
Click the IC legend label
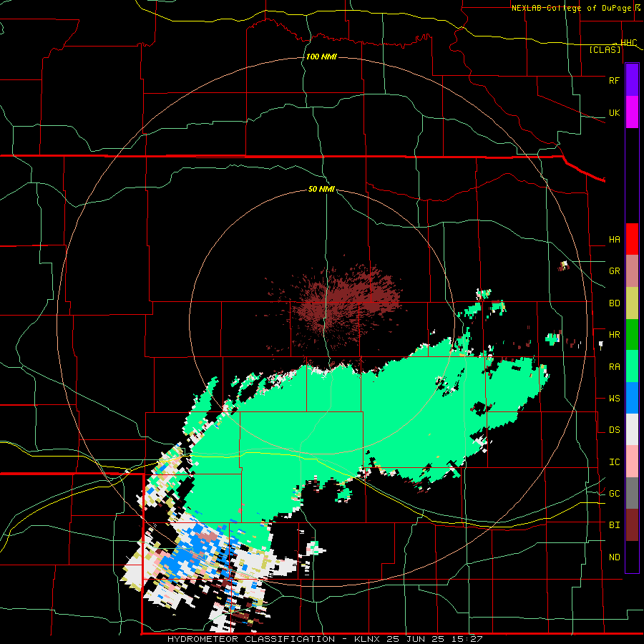coord(614,462)
